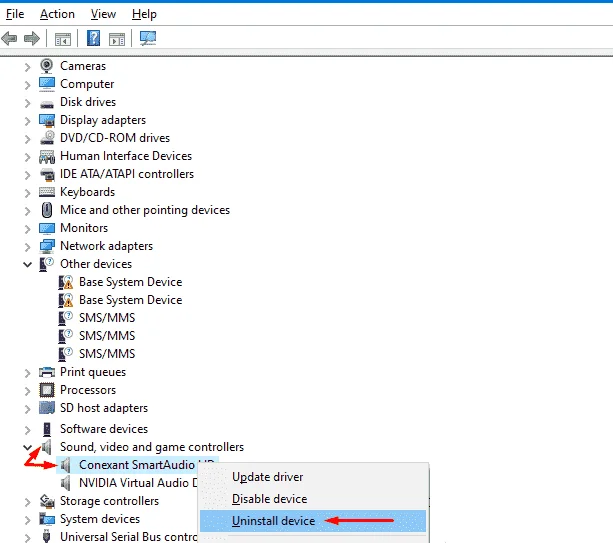Expand the Display adapters category
This screenshot has width=613, height=543.
point(27,121)
